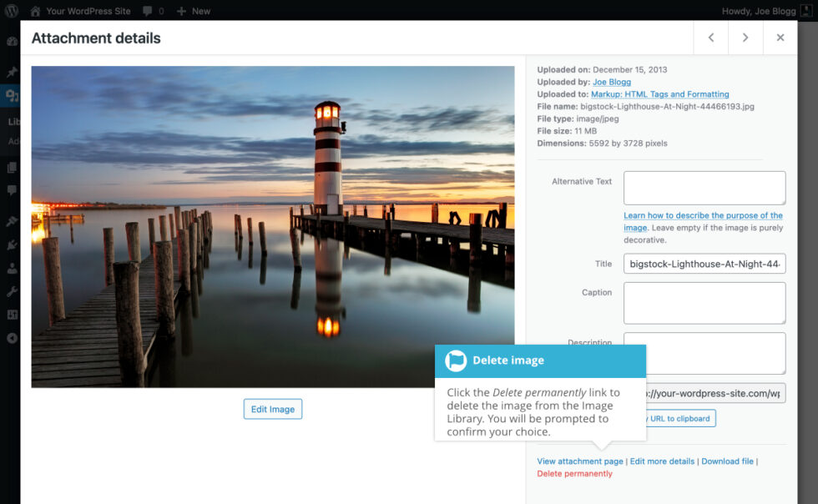This screenshot has height=504, width=818.
Task: Open the Tools wrench icon
Action: click(11, 293)
